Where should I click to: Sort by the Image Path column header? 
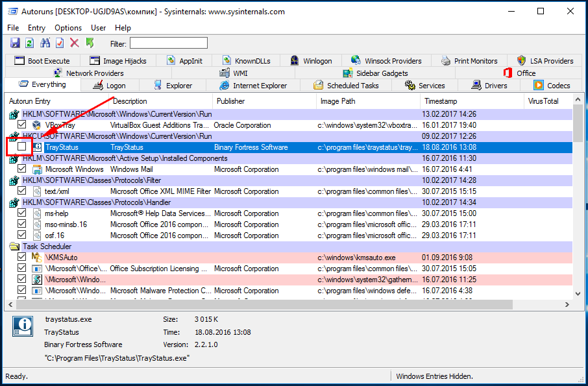[x=368, y=101]
